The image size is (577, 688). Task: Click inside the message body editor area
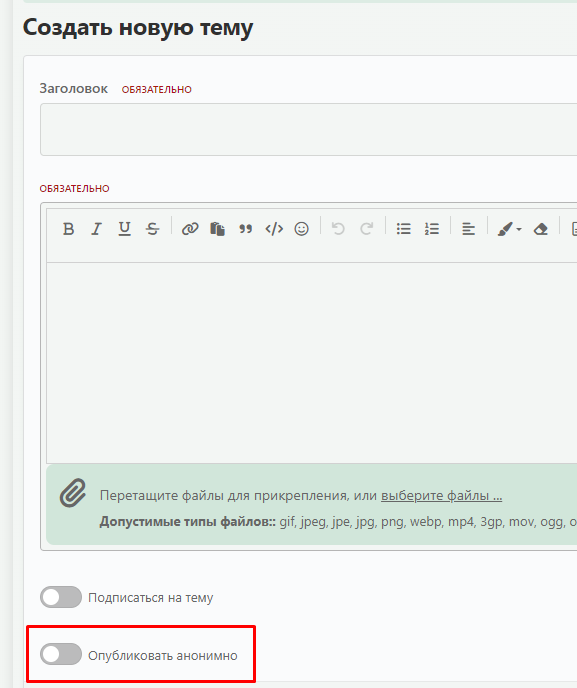312,363
